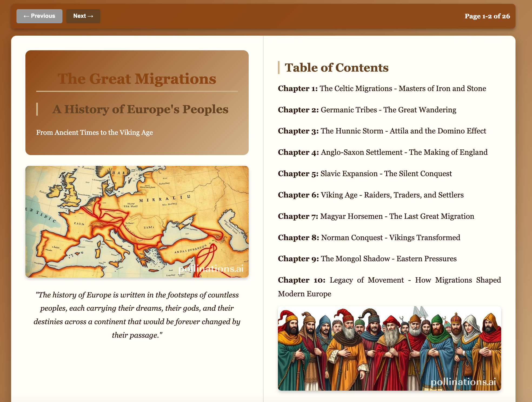Screen dimensions: 532x402
Task: Click The Great Migrations book title
Action: point(137,79)
